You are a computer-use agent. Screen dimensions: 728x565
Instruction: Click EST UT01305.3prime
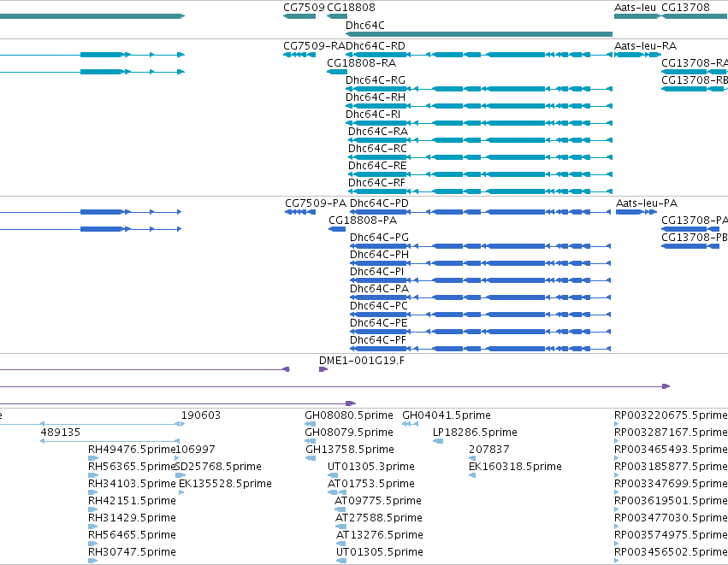pos(371,467)
